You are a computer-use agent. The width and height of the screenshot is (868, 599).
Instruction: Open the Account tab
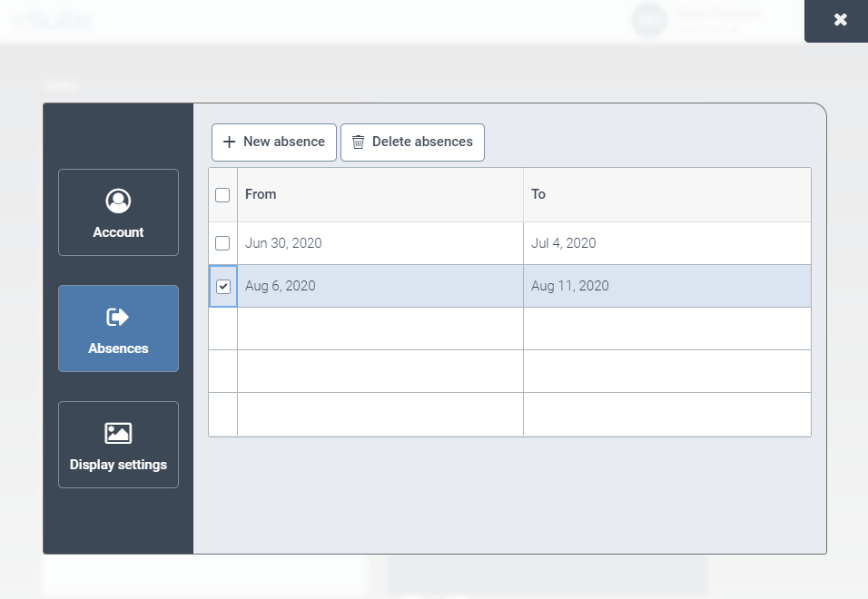[x=118, y=212]
